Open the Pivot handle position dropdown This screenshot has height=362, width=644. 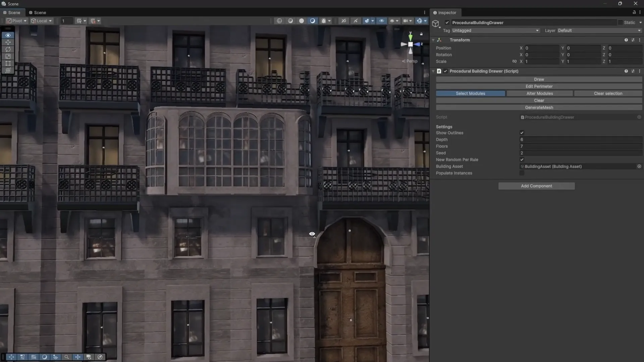coord(16,21)
